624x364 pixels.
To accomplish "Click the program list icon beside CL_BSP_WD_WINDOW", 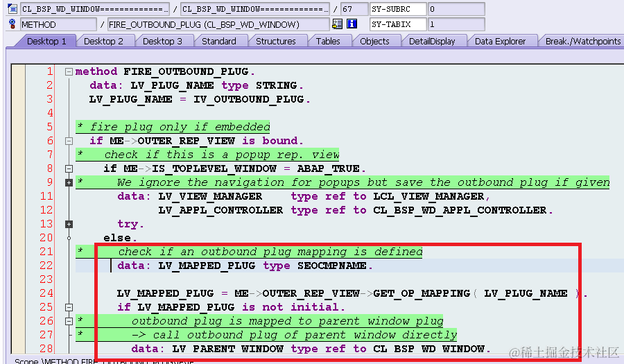I will (12, 8).
